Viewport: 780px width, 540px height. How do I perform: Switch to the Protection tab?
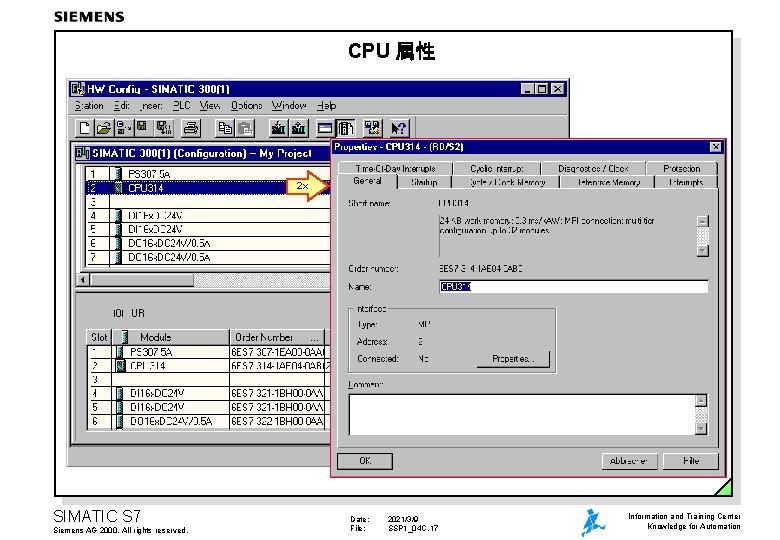[682, 169]
